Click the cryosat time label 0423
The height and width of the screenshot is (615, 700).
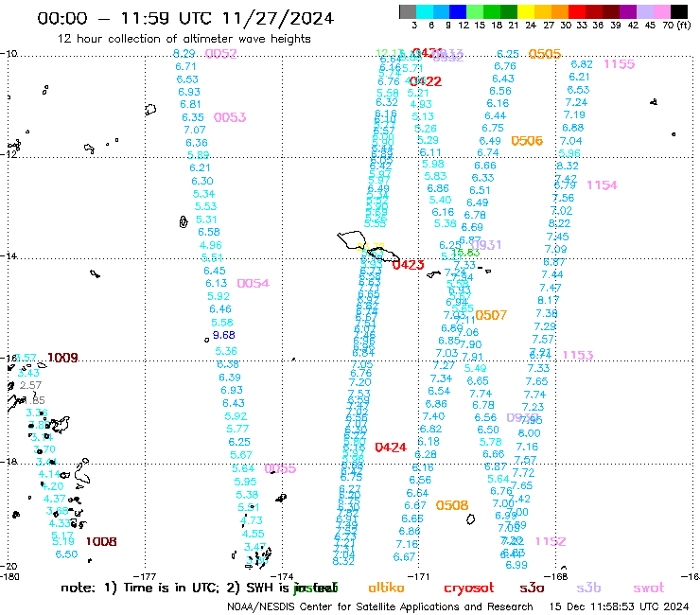[408, 265]
